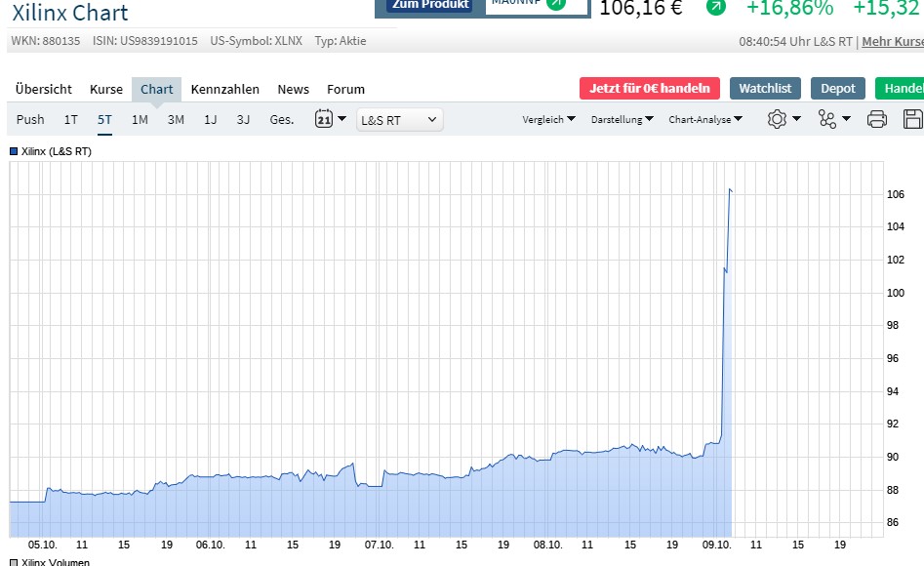
Task: Click the green Handel button
Action: point(900,89)
